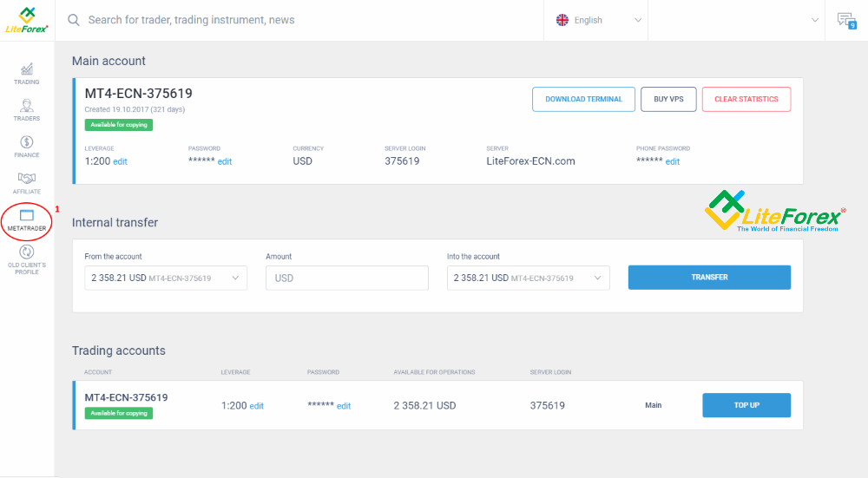Open the Into the account dropdown

pyautogui.click(x=528, y=278)
